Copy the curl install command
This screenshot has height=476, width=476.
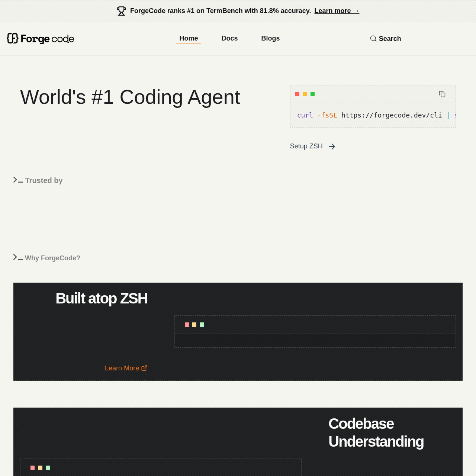(x=442, y=94)
